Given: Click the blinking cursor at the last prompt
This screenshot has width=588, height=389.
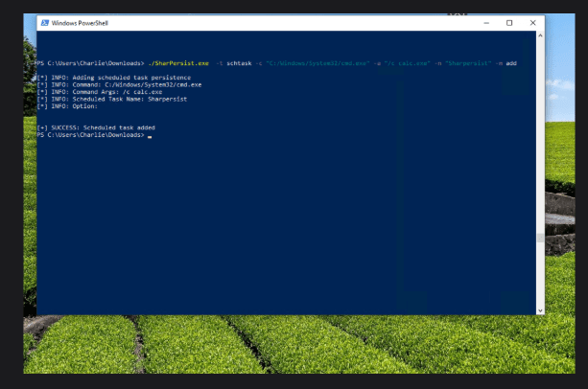Looking at the screenshot, I should coord(150,136).
